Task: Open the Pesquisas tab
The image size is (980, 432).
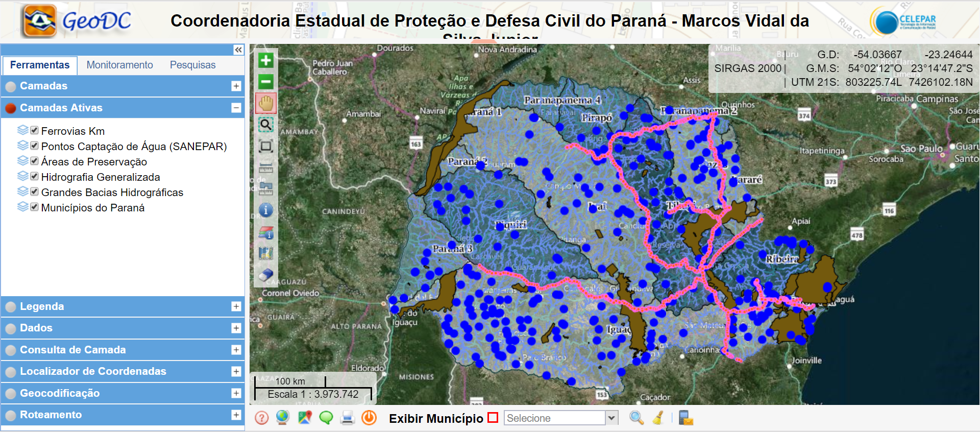Action: coord(192,65)
